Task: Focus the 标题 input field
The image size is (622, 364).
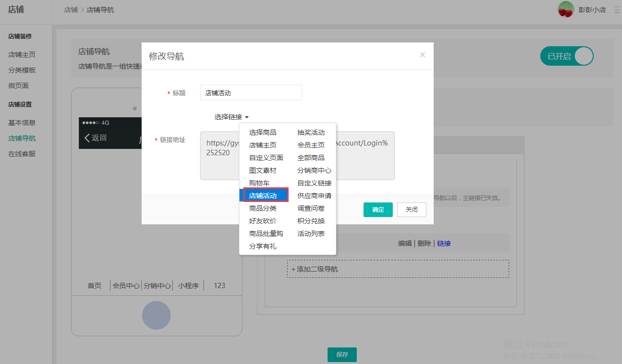Action: [251, 92]
